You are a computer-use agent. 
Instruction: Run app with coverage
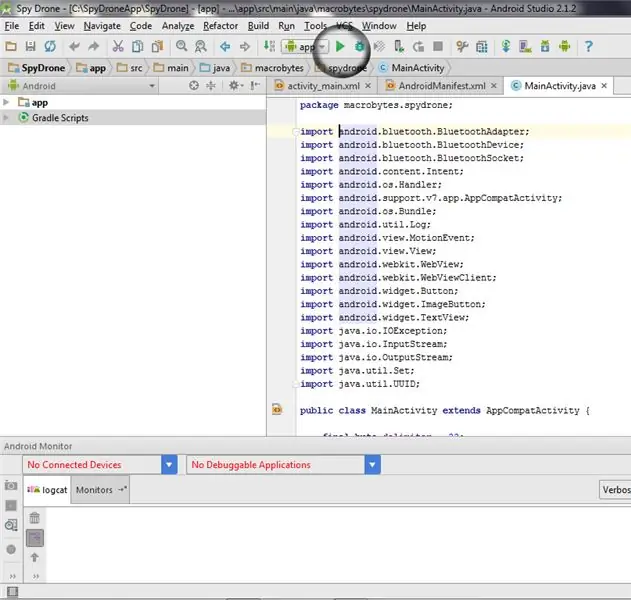tap(379, 47)
